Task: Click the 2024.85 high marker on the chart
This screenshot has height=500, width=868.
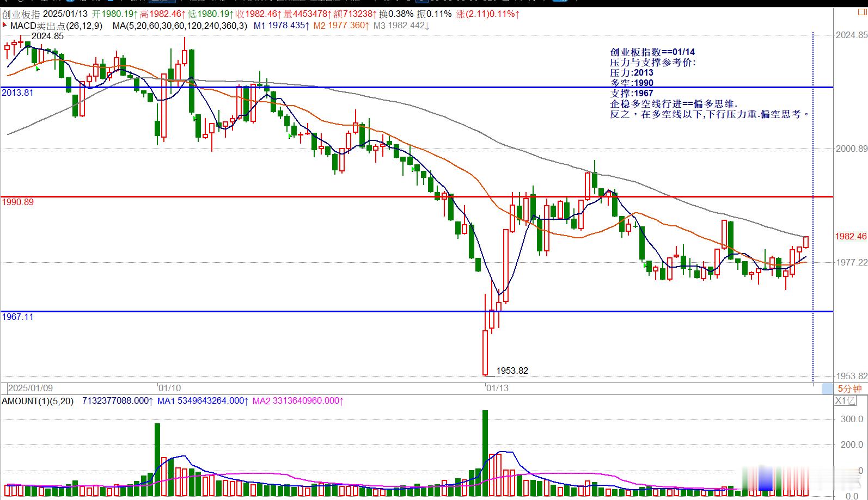Action: coord(47,36)
